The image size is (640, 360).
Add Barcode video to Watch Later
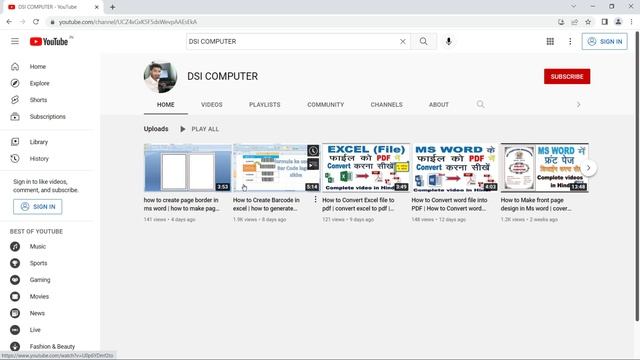[x=313, y=151]
